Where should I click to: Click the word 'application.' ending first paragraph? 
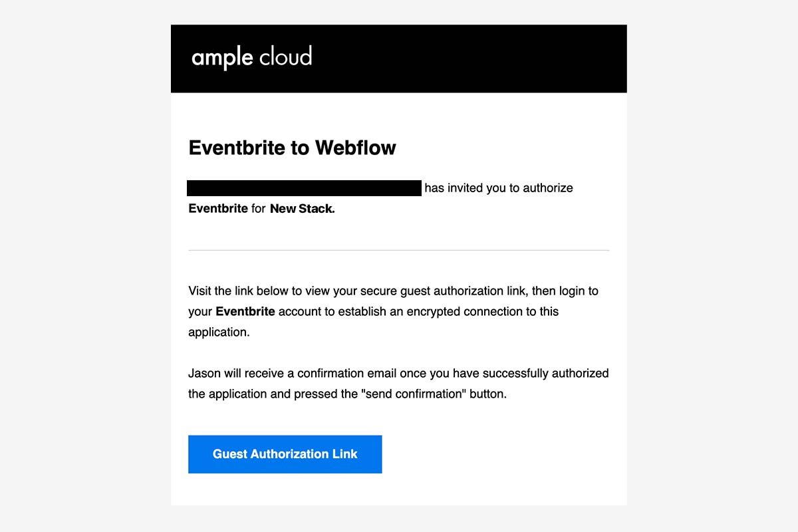click(x=219, y=332)
